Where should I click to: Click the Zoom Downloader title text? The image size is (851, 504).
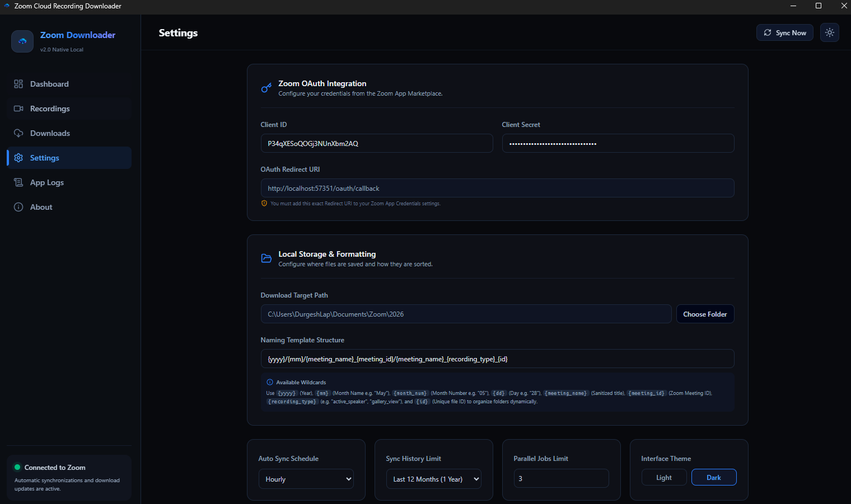pos(78,35)
